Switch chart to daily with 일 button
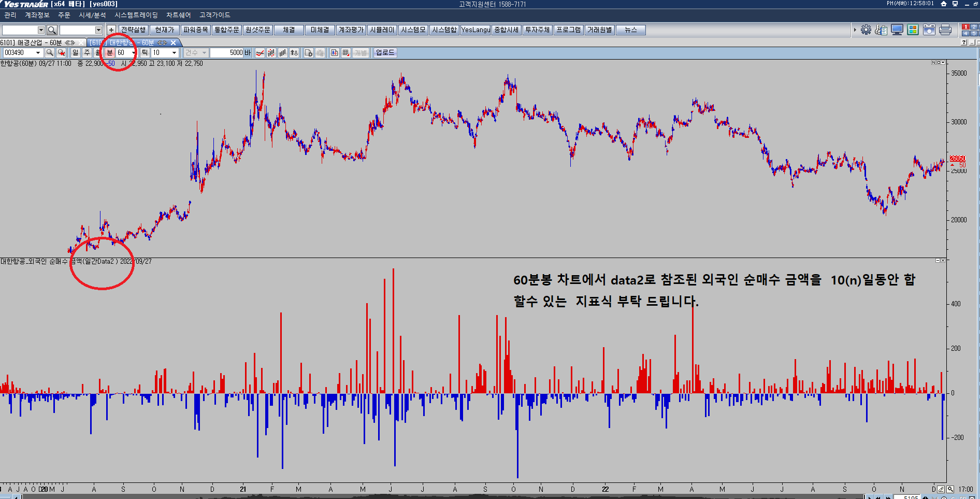This screenshot has width=980, height=499. [76, 53]
